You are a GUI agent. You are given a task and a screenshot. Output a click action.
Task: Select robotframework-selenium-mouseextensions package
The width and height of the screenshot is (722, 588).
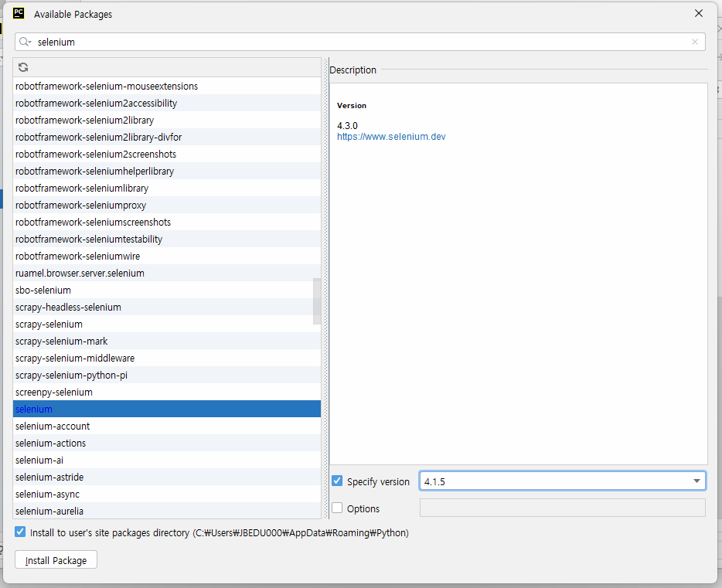(167, 86)
